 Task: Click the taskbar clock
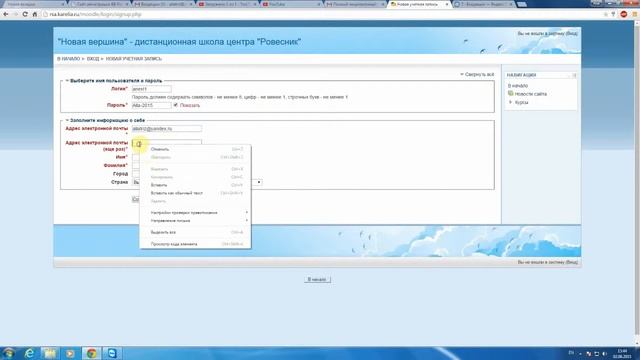click(x=622, y=353)
